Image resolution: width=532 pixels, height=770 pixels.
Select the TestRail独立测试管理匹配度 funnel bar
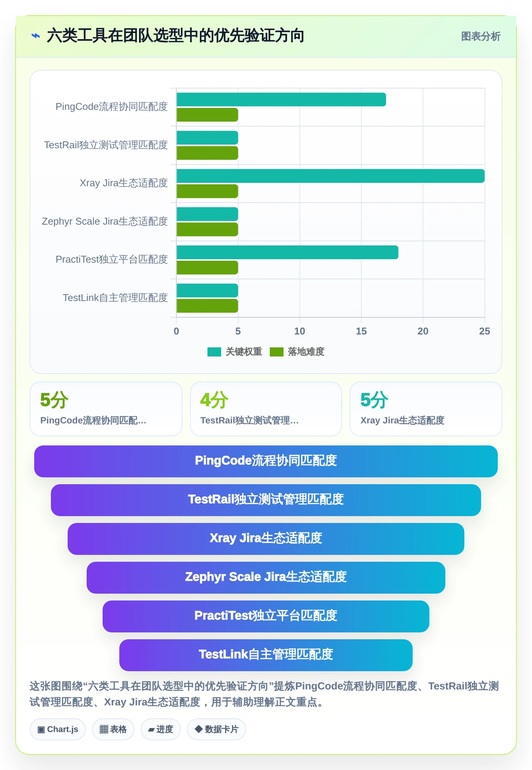coord(266,500)
